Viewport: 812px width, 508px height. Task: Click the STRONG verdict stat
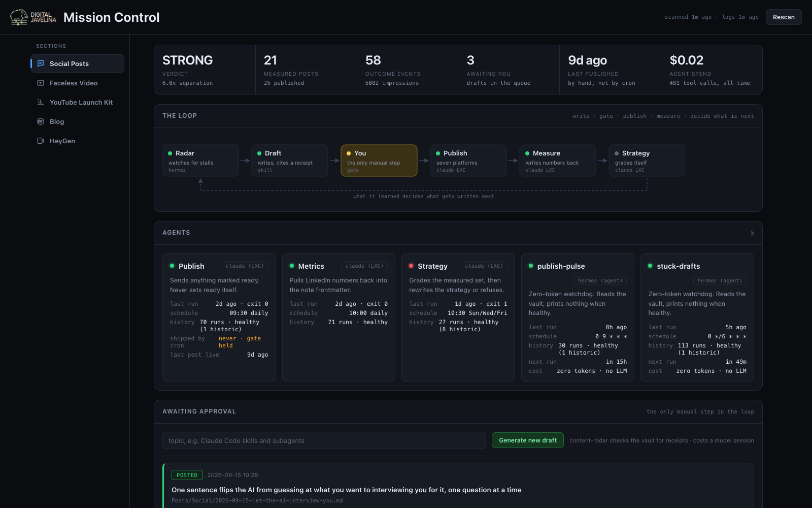pos(205,70)
